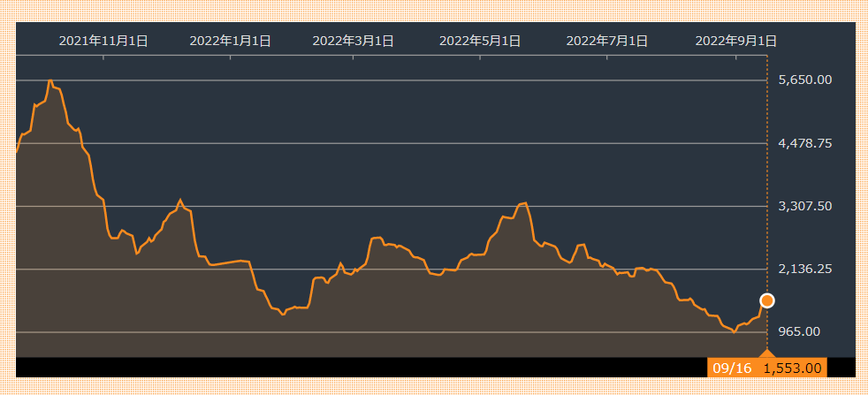The image size is (868, 395).
Task: Click the 2,136.25 price axis label
Action: click(x=805, y=269)
